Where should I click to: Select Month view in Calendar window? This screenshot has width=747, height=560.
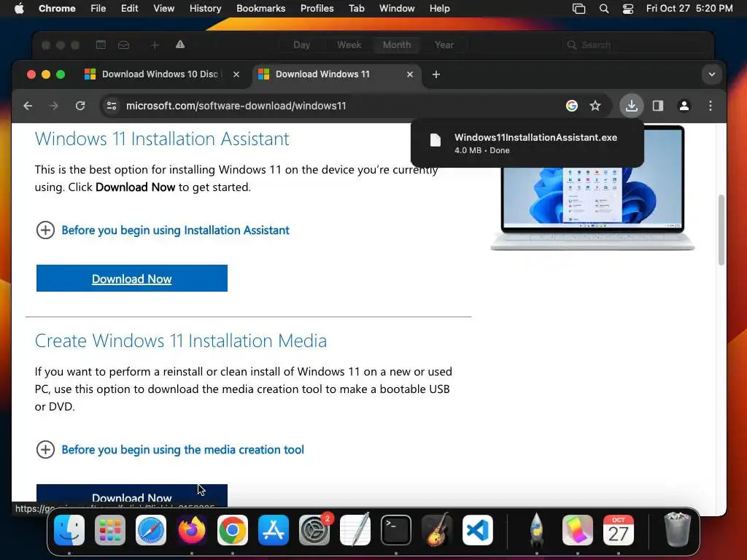[x=397, y=44]
